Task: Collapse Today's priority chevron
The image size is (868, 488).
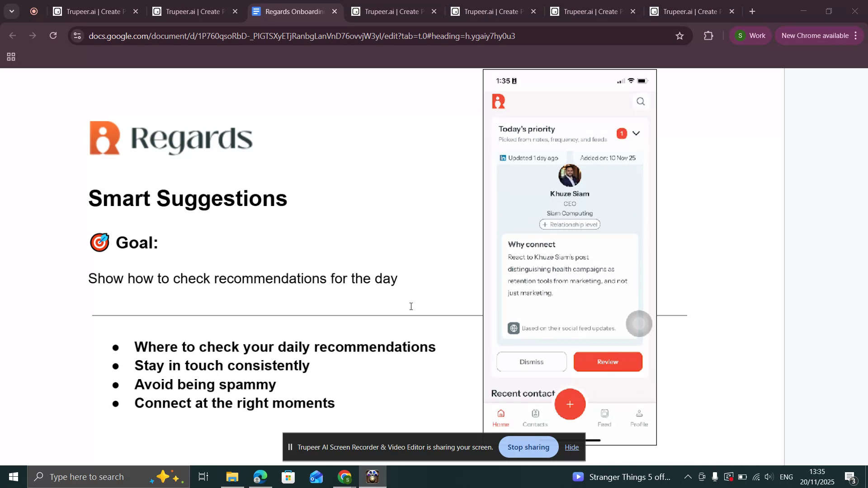Action: click(x=636, y=133)
